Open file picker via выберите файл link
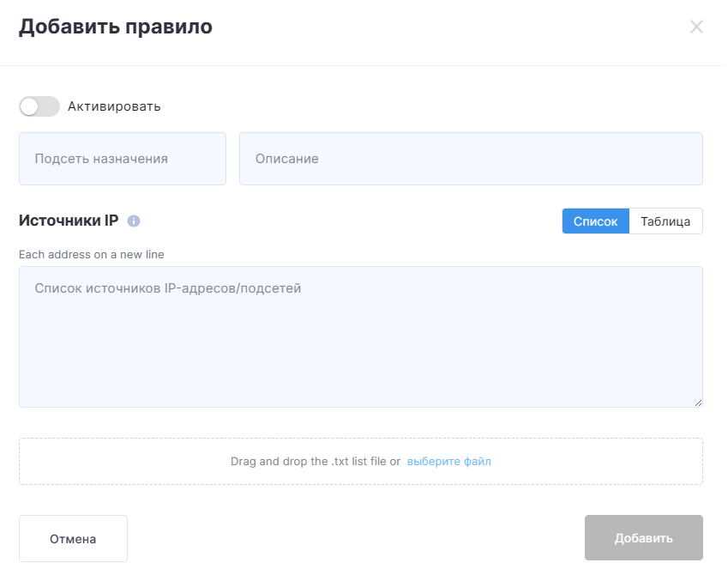Image resolution: width=728 pixels, height=569 pixels. tap(449, 462)
